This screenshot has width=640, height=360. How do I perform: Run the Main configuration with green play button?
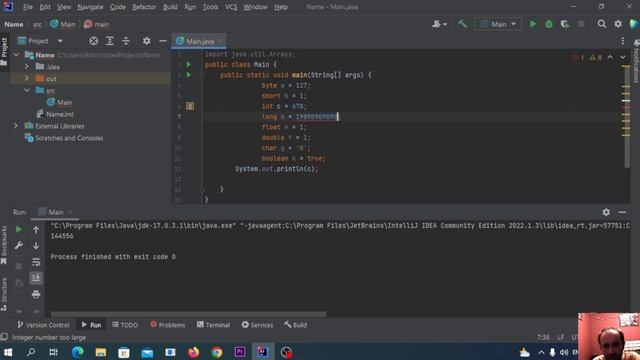point(533,24)
